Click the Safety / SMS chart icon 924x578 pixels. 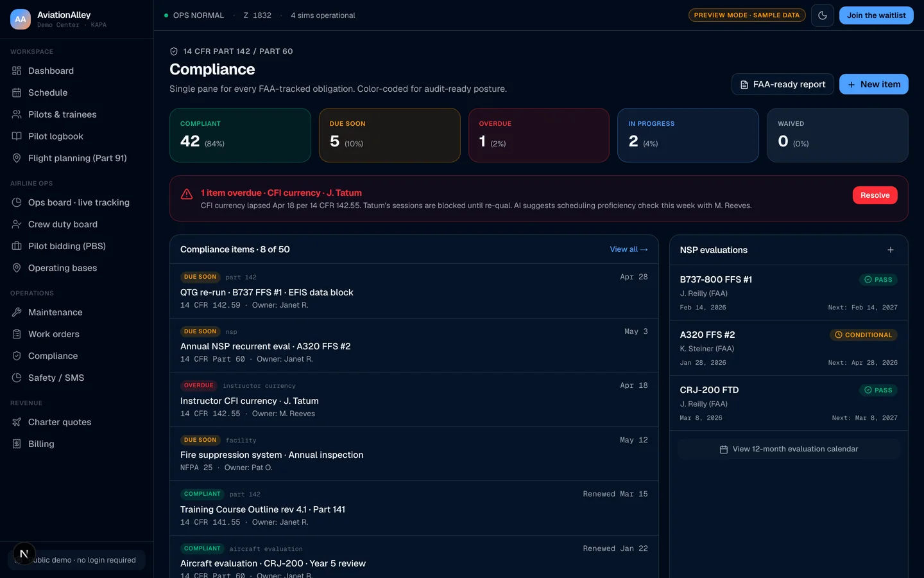click(x=17, y=378)
